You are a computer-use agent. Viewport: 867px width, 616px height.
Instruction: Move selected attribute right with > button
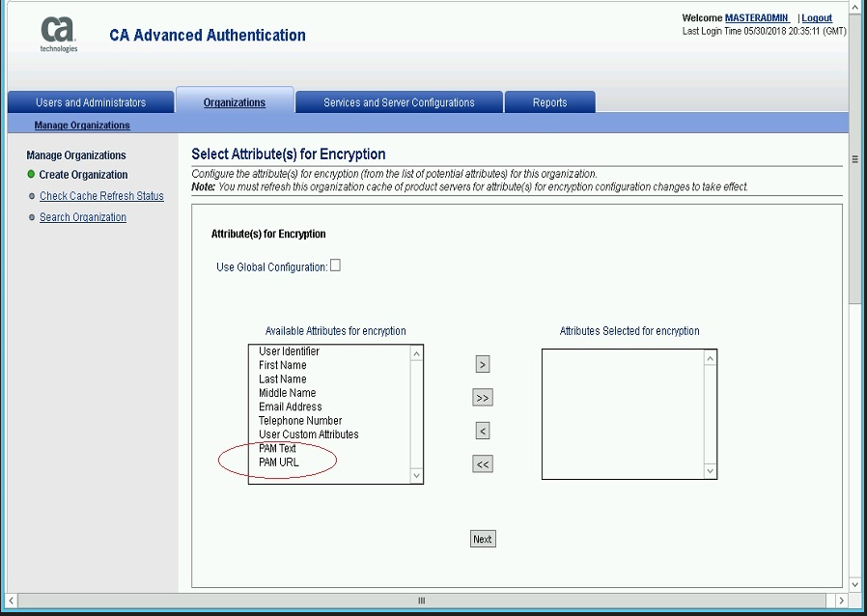[483, 364]
